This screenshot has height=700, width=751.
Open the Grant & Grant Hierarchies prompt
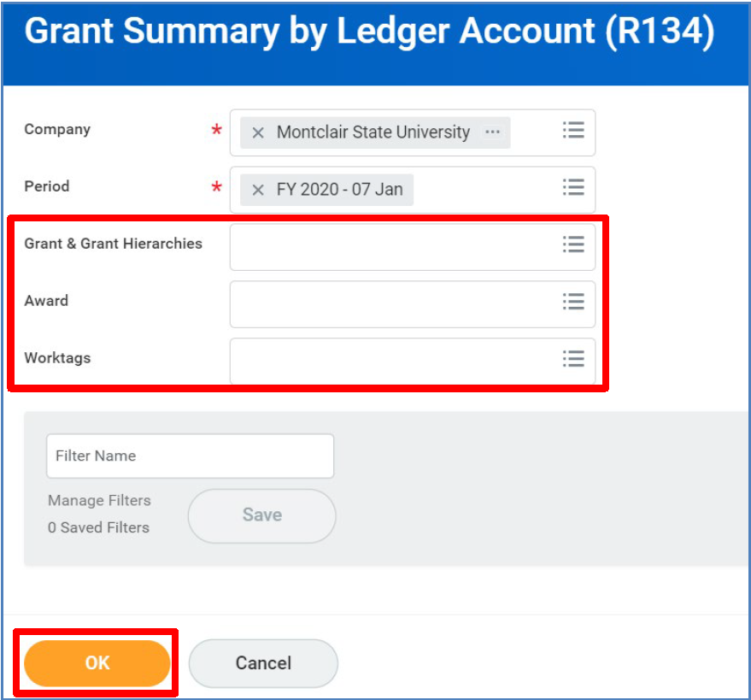tap(572, 245)
